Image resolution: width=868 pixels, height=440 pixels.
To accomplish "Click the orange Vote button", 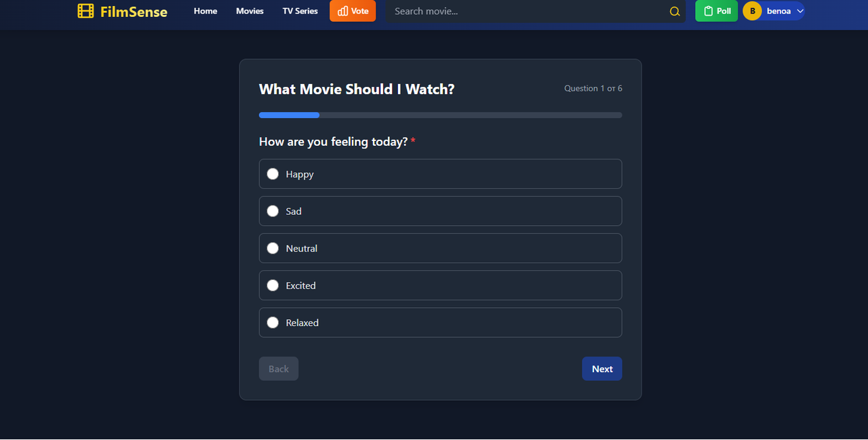I will coord(353,11).
